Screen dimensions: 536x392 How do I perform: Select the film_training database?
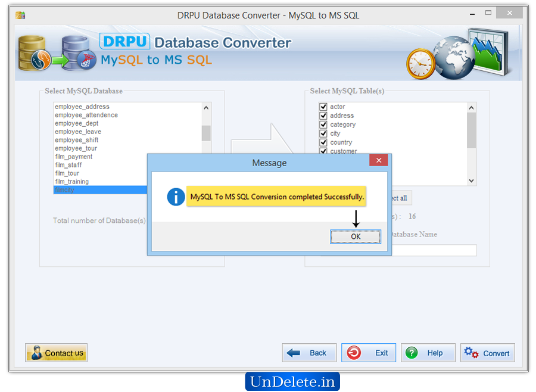pos(72,182)
